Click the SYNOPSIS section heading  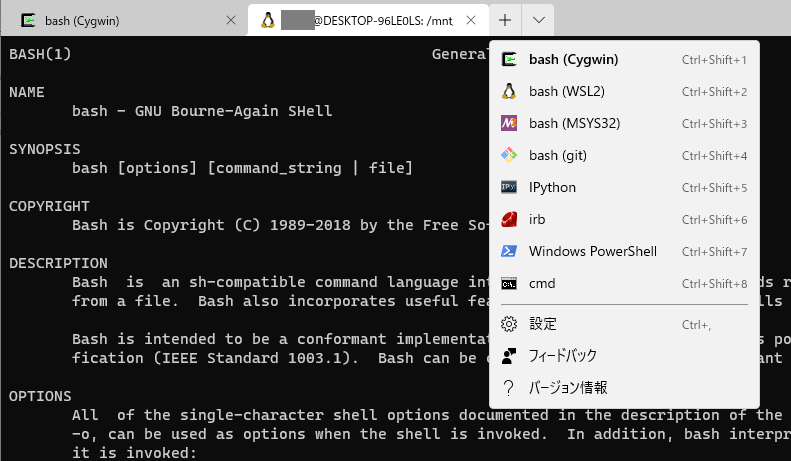coord(44,149)
